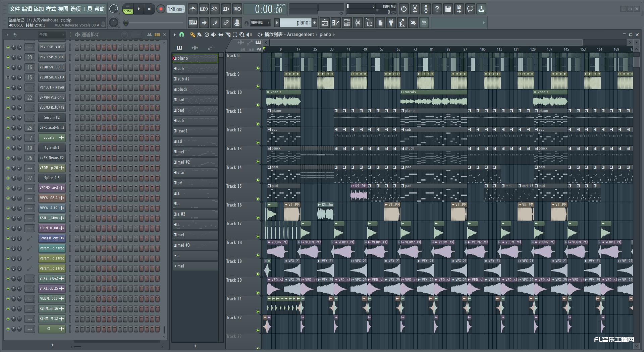Toggle typing keyboard to piano icon
Screen dimensions: 644x352
[193, 23]
